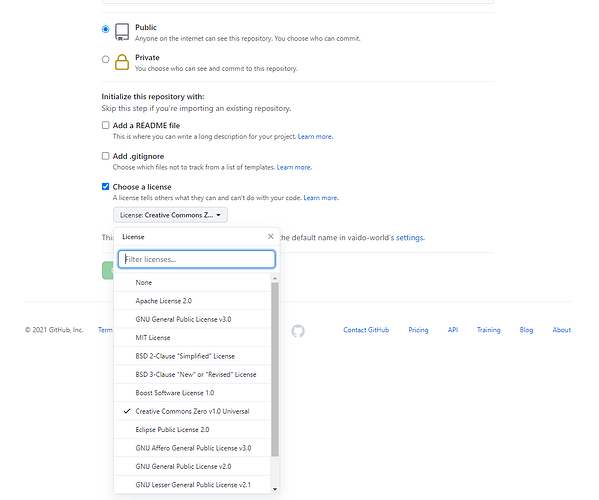Image resolution: width=599 pixels, height=500 pixels.
Task: Open the About footer link
Action: pos(562,330)
